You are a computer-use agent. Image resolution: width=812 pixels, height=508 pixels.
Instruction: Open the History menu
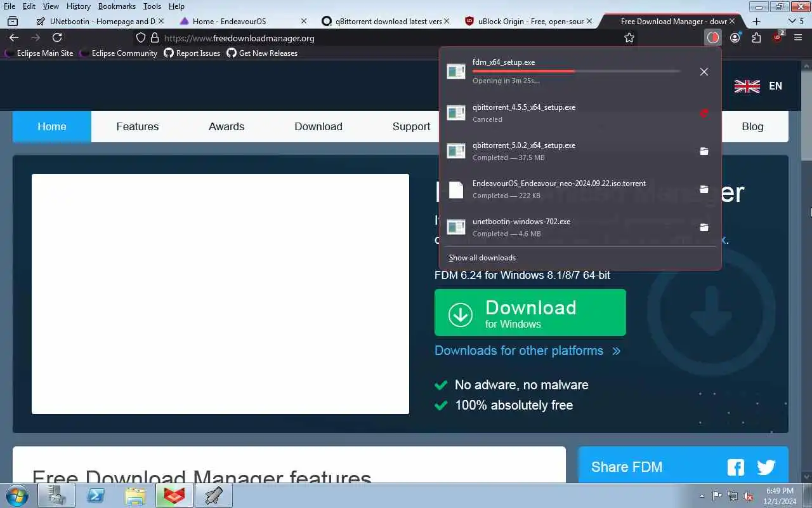[78, 6]
